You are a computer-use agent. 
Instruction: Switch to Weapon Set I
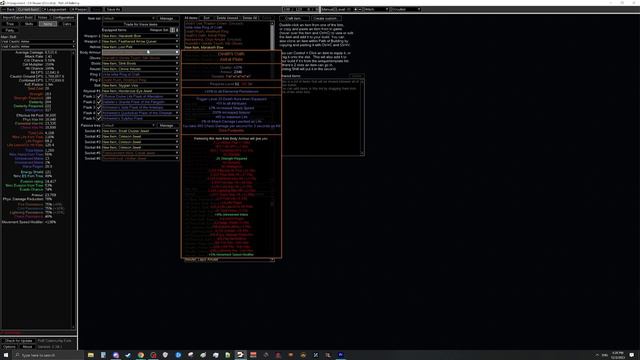(172, 30)
